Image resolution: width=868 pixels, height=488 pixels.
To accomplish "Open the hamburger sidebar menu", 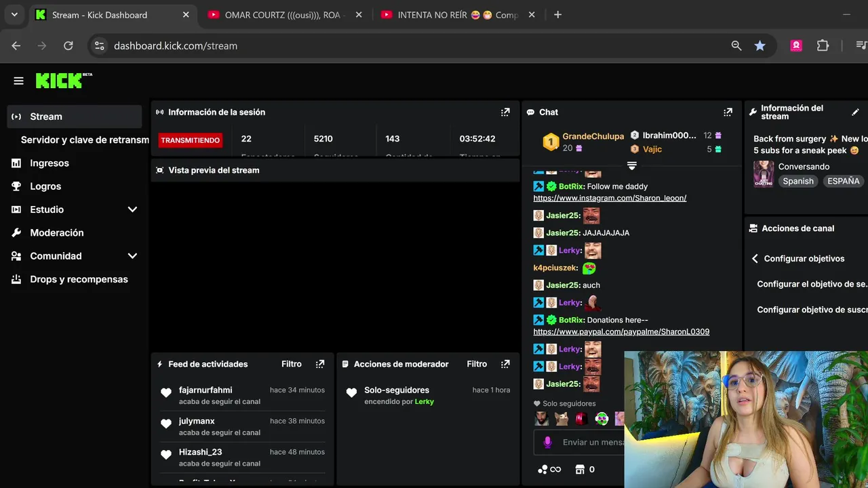I will pos(18,81).
